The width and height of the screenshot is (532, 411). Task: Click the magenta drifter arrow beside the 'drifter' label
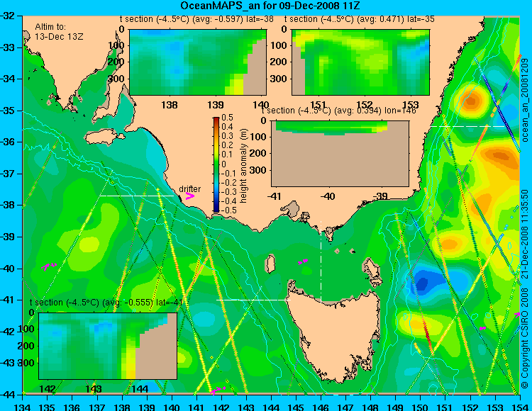click(x=189, y=196)
